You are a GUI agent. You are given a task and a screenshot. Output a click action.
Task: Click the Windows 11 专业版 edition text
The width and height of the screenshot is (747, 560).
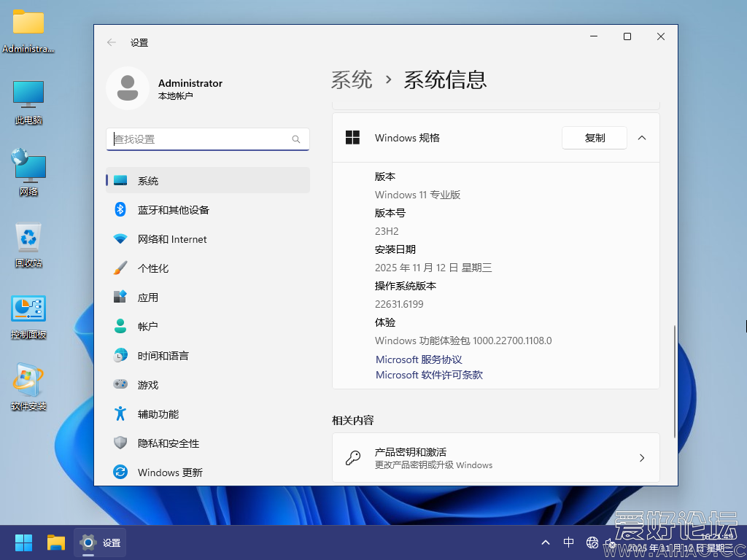418,195
